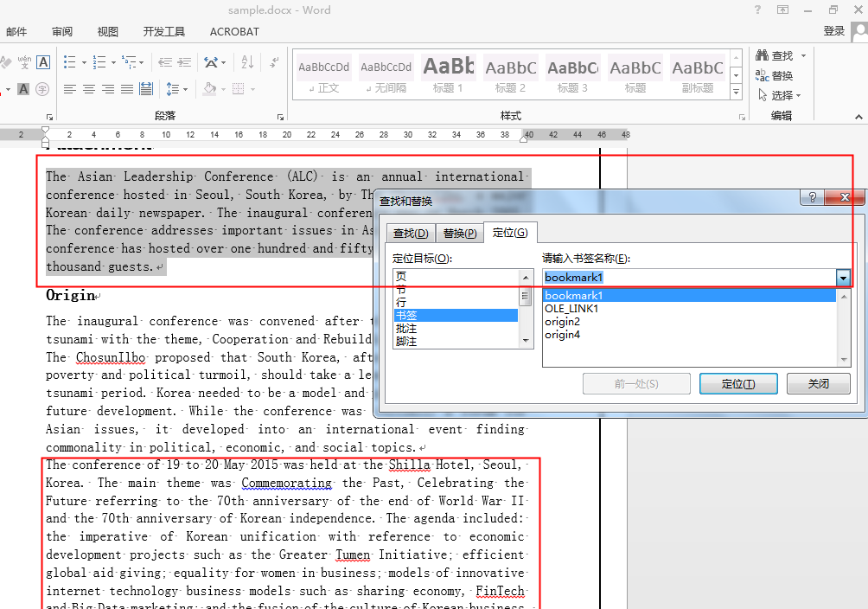Apply 副标题 style
Screen dimensions: 868x609
click(x=698, y=74)
